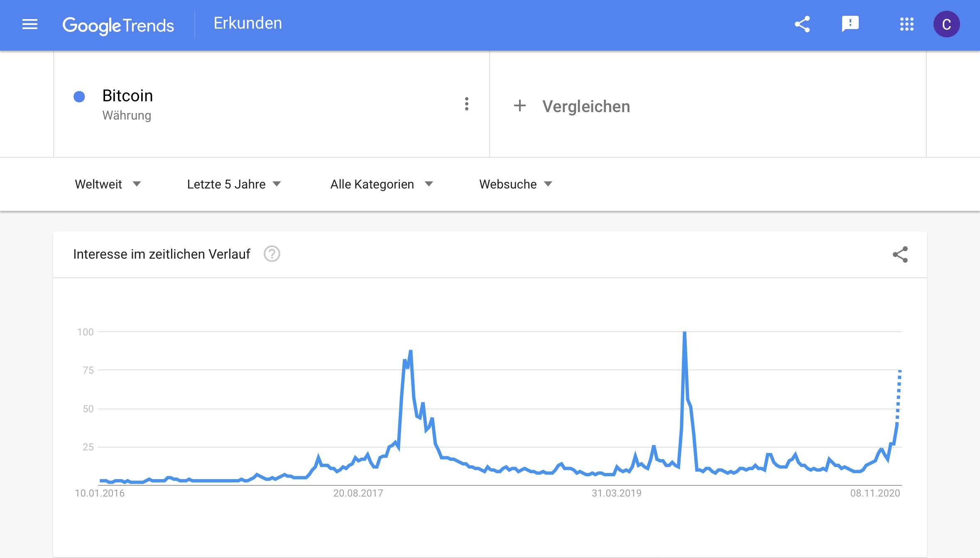
Task: Edit the Bitcoin search term
Action: point(127,96)
